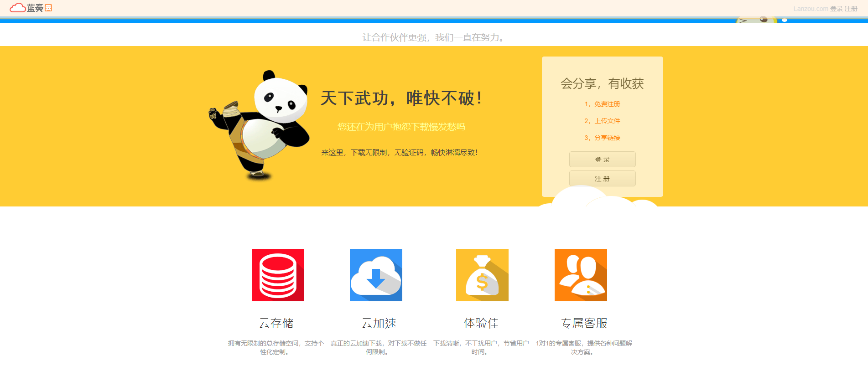The height and width of the screenshot is (366, 868).
Task: Click the 会分享，有收获 card title
Action: pos(602,83)
